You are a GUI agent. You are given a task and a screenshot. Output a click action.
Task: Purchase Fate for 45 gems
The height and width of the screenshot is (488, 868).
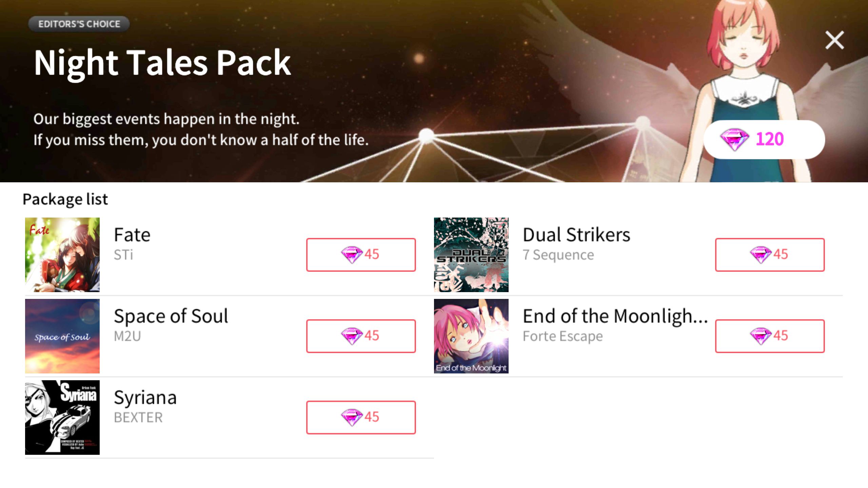361,255
